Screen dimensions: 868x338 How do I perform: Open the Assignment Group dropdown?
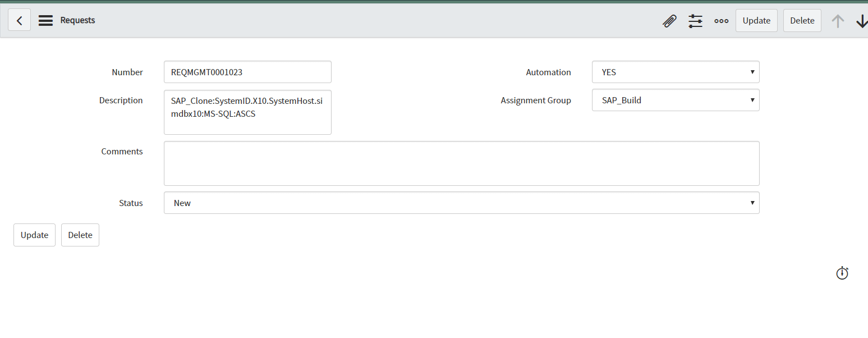675,100
